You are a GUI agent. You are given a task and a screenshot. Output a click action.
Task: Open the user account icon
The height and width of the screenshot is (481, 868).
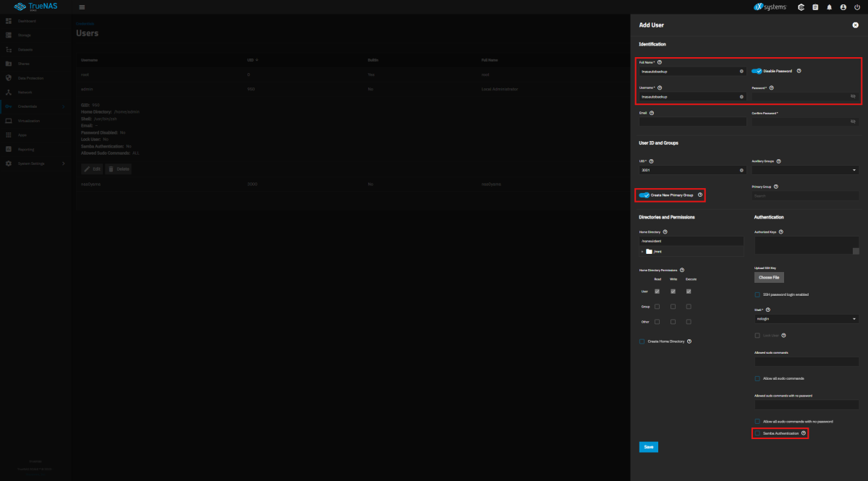click(843, 7)
